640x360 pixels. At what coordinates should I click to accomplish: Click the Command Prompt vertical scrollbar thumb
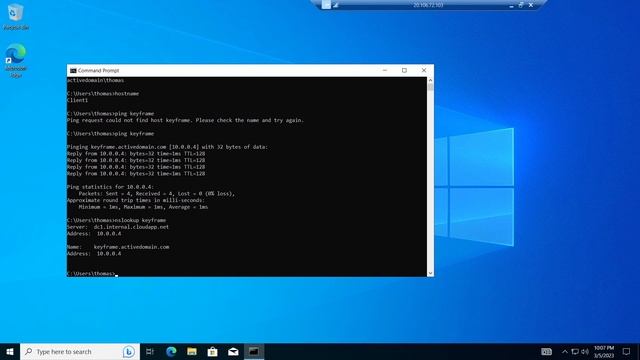click(x=430, y=87)
